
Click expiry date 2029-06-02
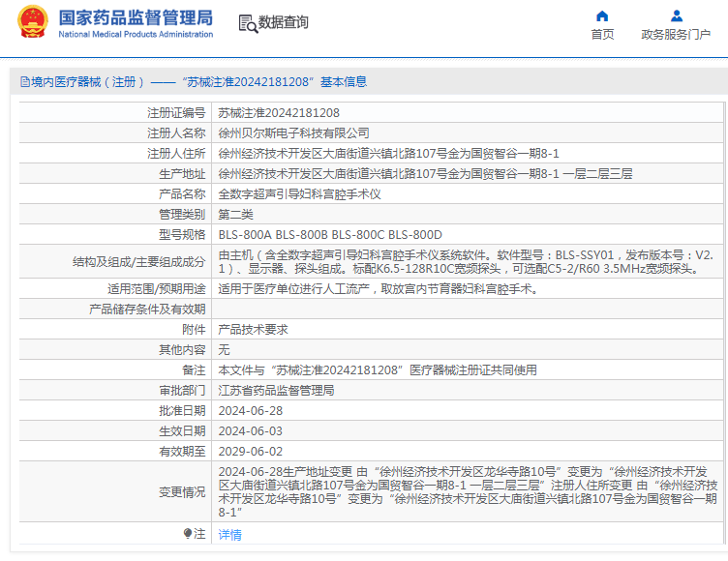250,452
